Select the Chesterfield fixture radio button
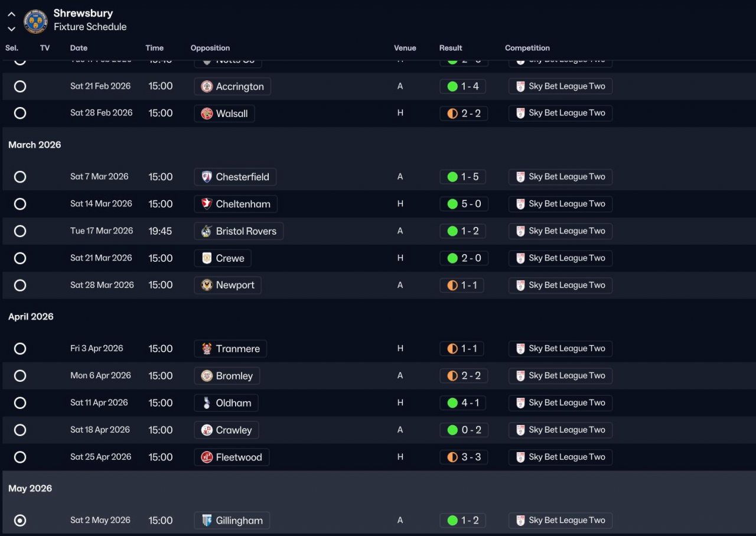Image resolution: width=756 pixels, height=536 pixels. click(x=20, y=177)
